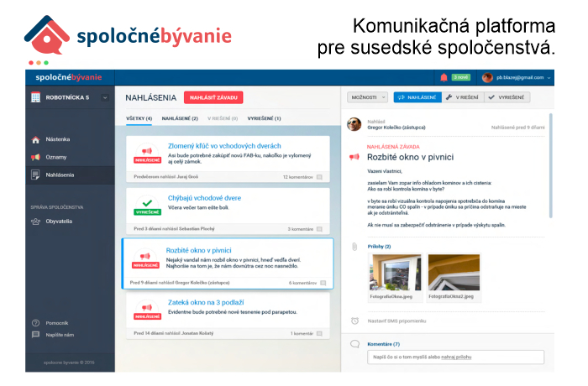Screen dimensions: 588x386
Task: Select Nahlásenia in the sidebar
Action: (60, 175)
